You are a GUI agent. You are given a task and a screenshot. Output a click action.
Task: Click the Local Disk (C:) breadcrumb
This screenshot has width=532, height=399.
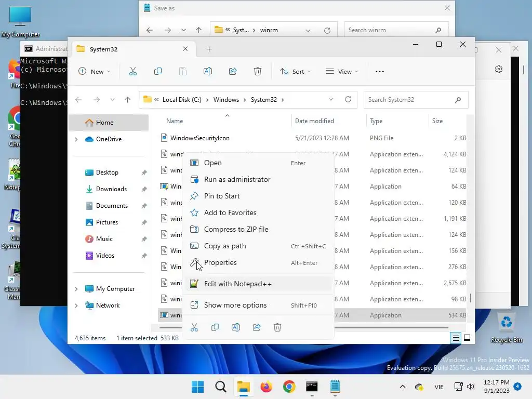point(182,100)
